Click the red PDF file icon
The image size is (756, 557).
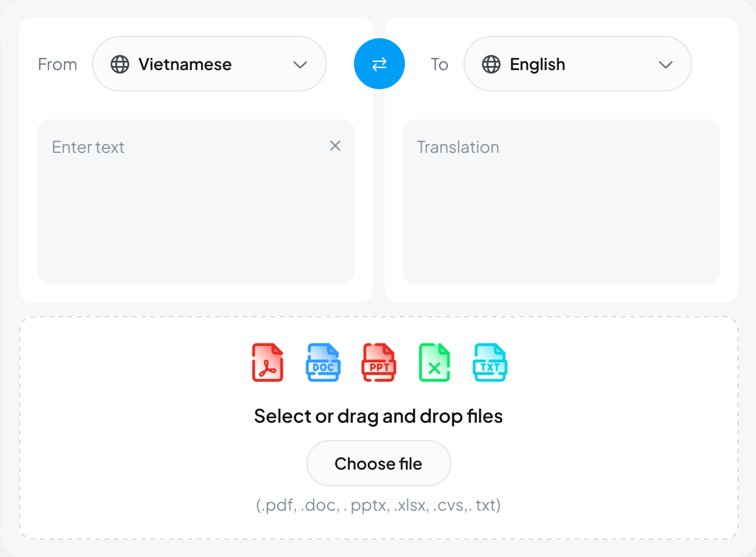268,362
